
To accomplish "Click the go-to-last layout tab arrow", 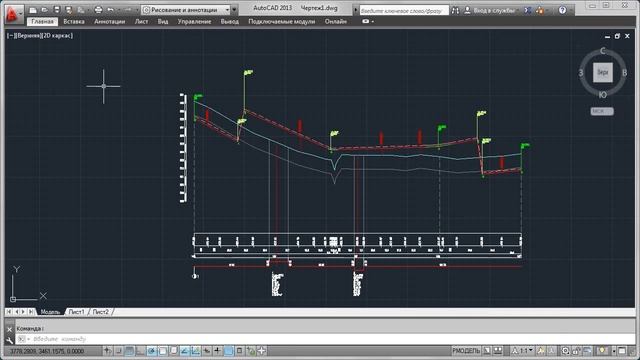I will (x=31, y=312).
